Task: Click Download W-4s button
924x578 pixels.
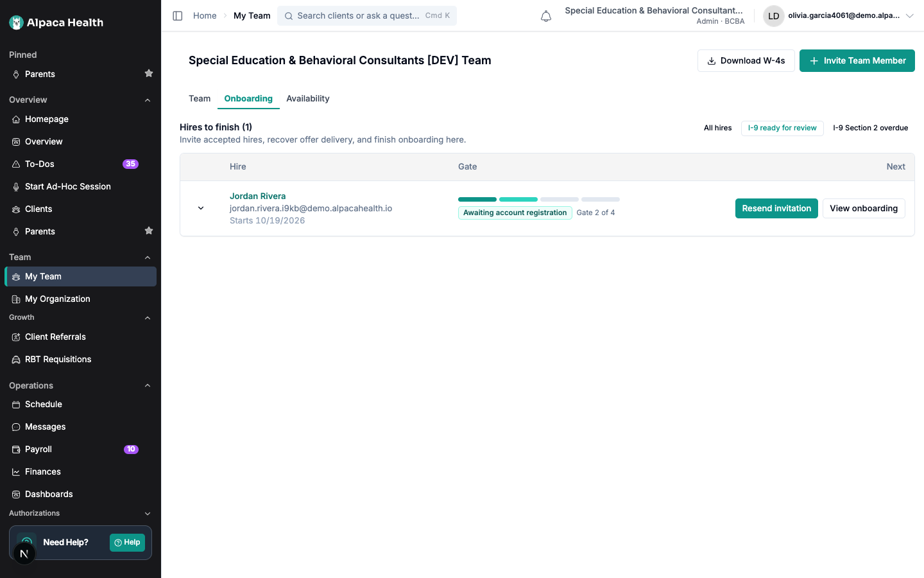Action: 746,60
